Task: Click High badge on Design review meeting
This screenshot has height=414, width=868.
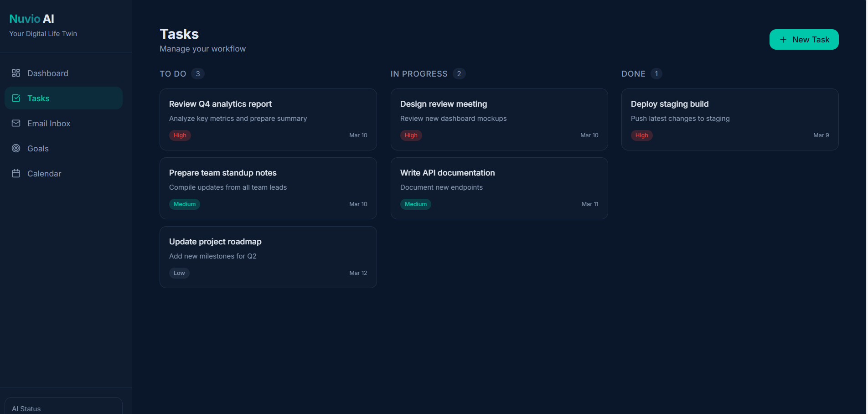Action: (x=411, y=135)
